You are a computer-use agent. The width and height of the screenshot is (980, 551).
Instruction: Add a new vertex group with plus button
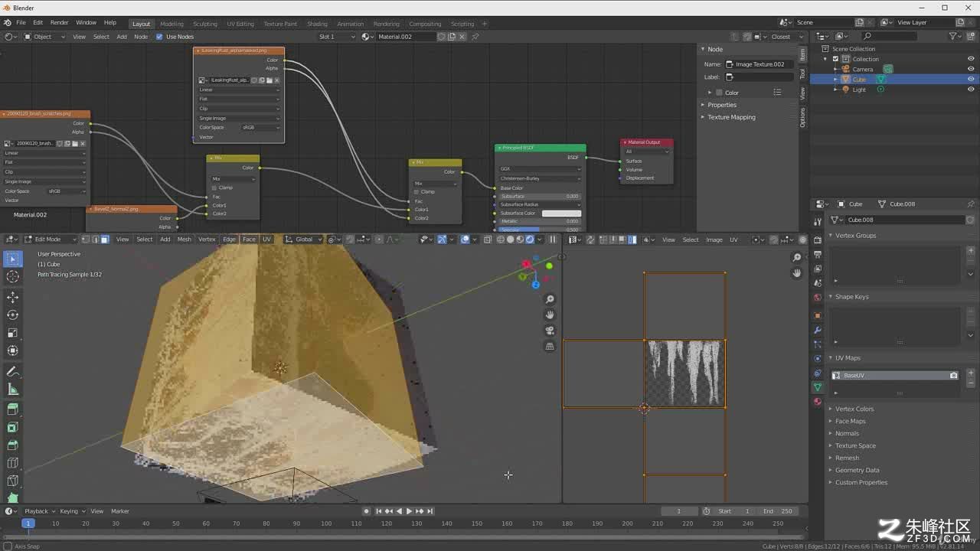pos(971,250)
